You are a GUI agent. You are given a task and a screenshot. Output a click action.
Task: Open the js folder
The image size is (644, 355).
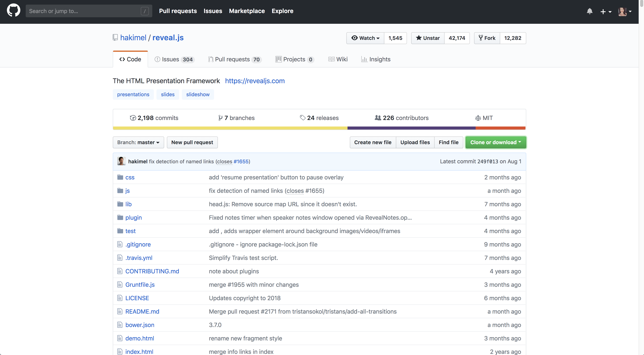(x=128, y=191)
